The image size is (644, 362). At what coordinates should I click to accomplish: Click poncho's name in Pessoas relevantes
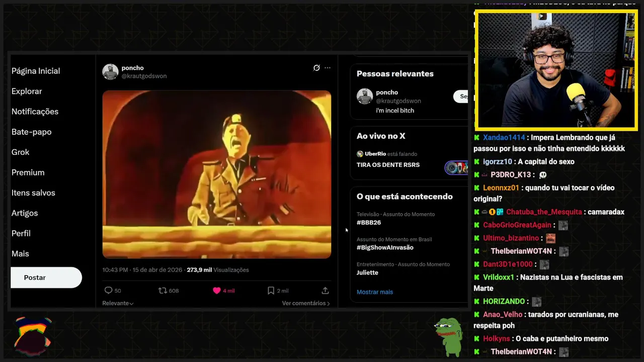tap(387, 93)
